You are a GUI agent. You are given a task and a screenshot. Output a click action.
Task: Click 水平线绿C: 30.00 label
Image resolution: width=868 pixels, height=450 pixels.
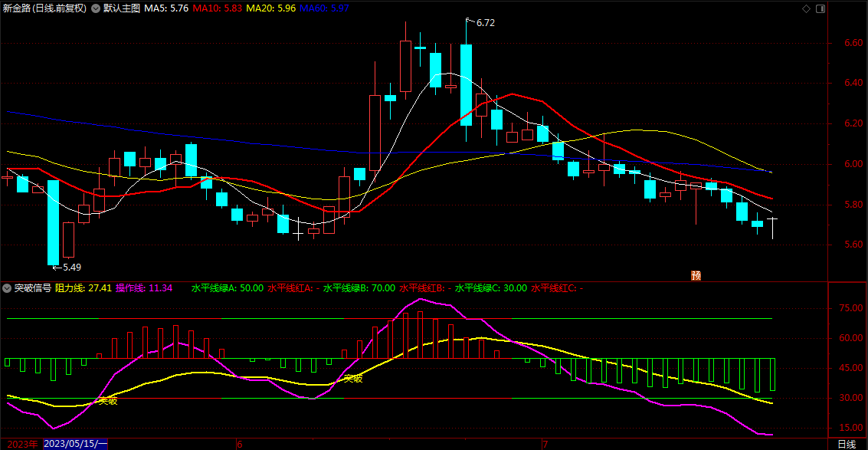tap(491, 288)
